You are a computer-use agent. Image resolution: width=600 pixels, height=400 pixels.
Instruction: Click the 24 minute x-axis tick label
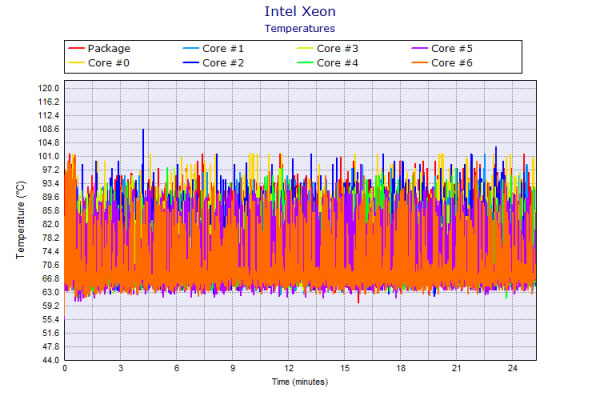(x=512, y=368)
